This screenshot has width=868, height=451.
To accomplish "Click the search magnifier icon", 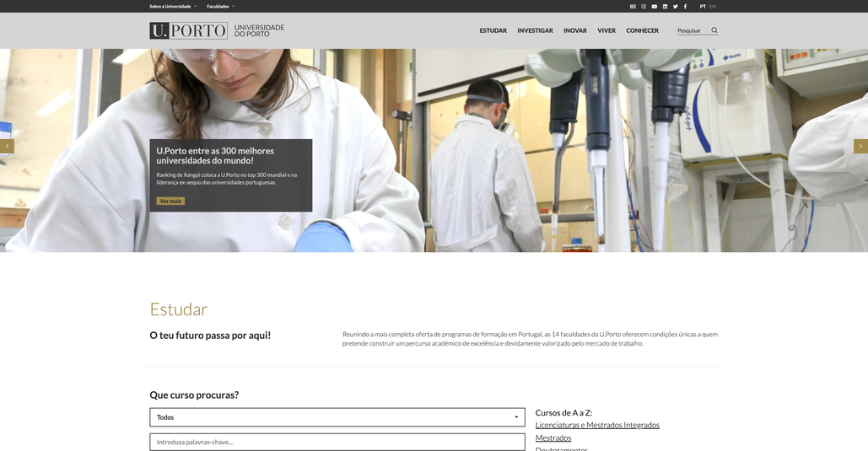I will tap(714, 30).
